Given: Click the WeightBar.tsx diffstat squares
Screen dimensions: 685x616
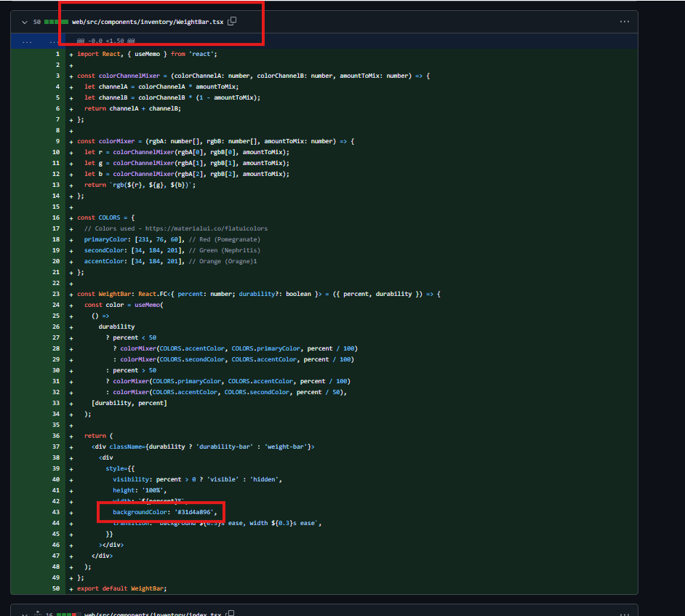Looking at the screenshot, I should [57, 22].
